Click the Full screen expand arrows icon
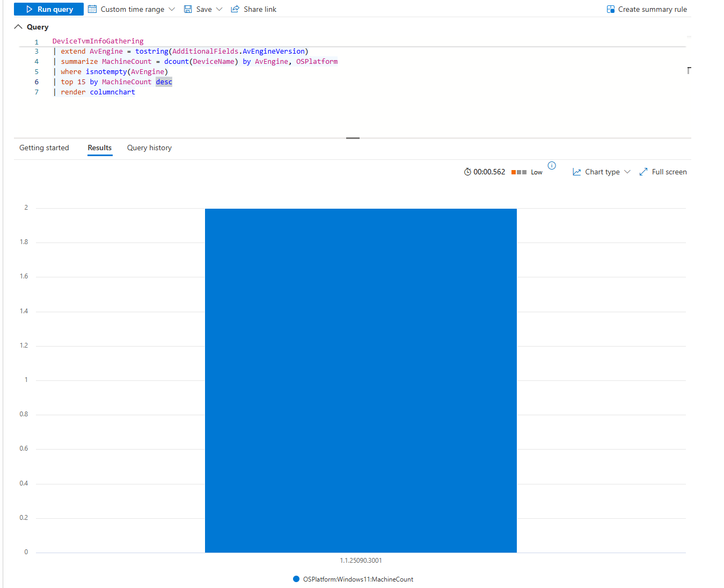This screenshot has height=588, width=724. [x=643, y=172]
